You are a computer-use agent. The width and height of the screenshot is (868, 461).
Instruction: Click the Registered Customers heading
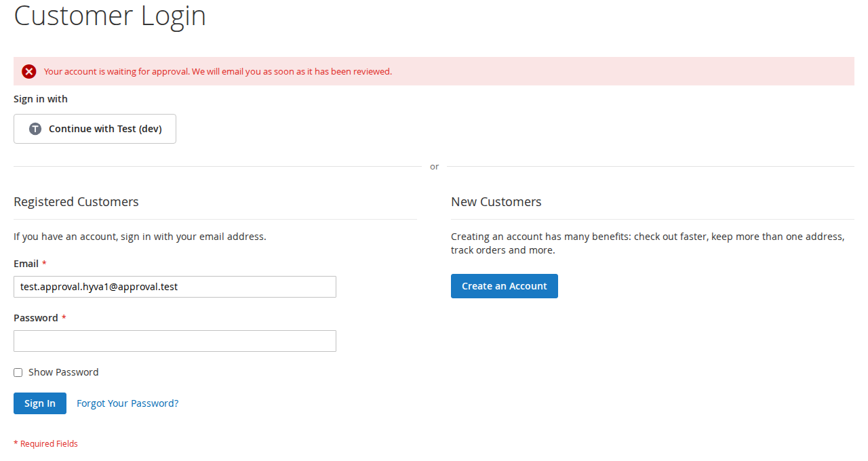tap(76, 202)
